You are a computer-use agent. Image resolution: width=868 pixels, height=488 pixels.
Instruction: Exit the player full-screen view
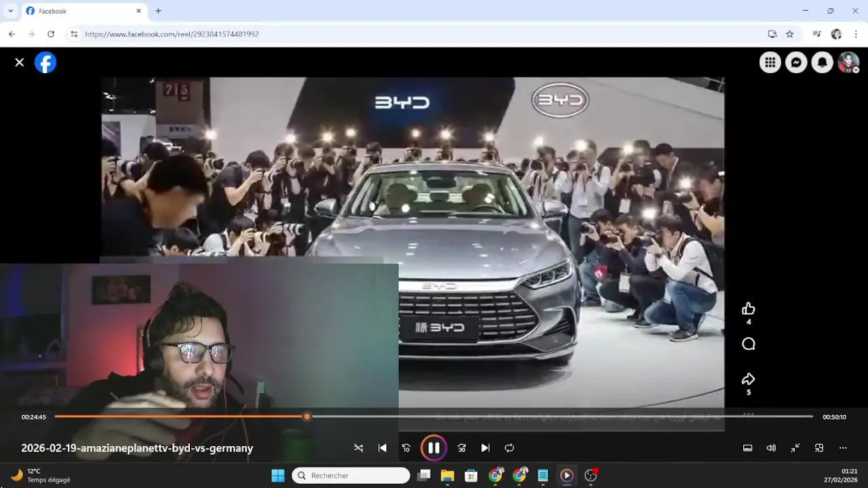click(795, 448)
